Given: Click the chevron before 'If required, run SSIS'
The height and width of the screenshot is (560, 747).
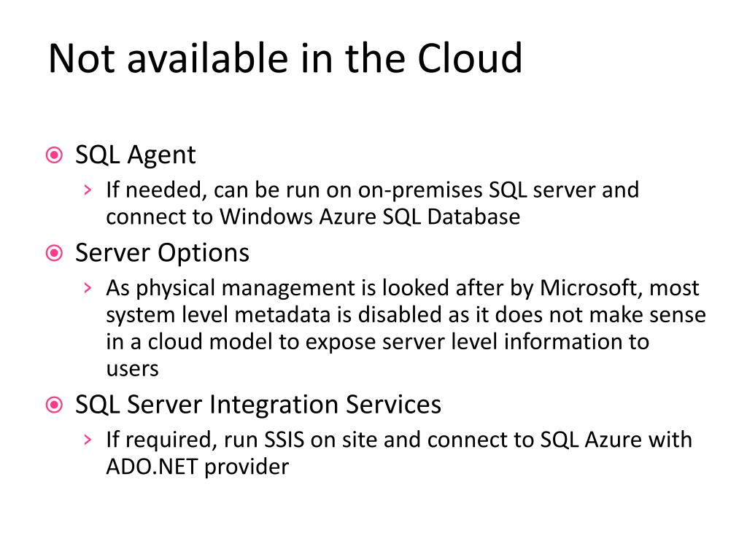Looking at the screenshot, I should pyautogui.click(x=88, y=440).
